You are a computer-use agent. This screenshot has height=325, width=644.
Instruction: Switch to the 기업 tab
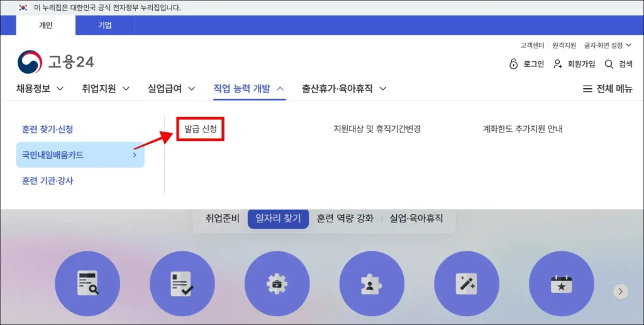(105, 25)
